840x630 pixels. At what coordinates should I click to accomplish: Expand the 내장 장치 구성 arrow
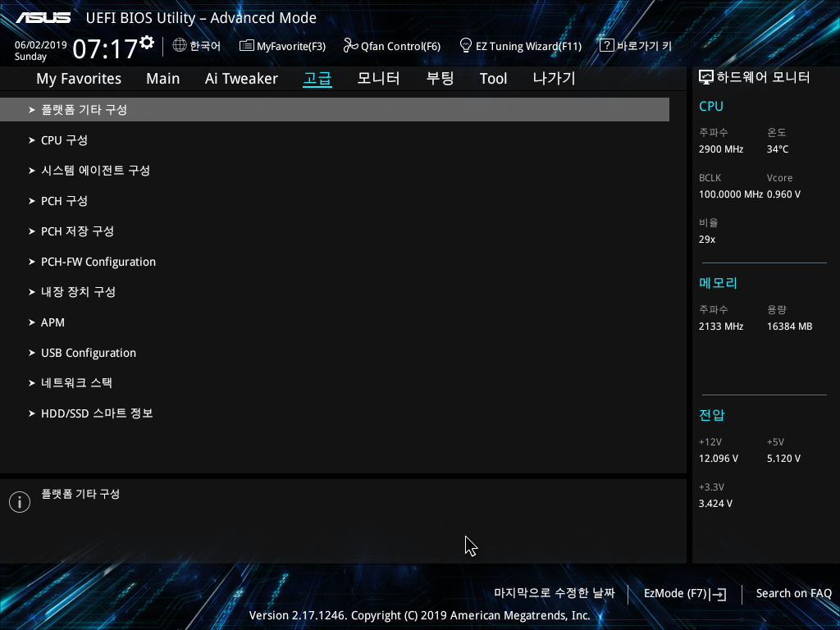click(x=32, y=292)
